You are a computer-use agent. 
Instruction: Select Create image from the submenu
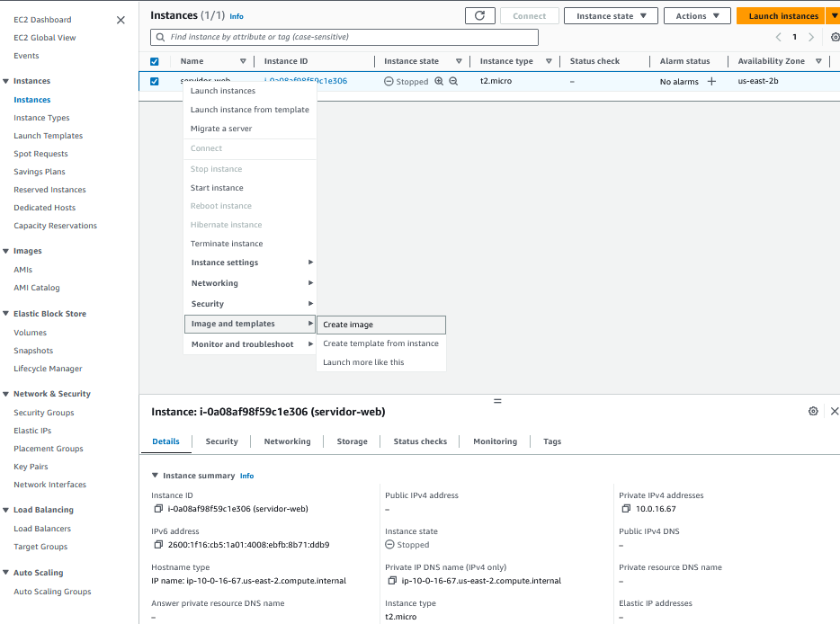(381, 325)
